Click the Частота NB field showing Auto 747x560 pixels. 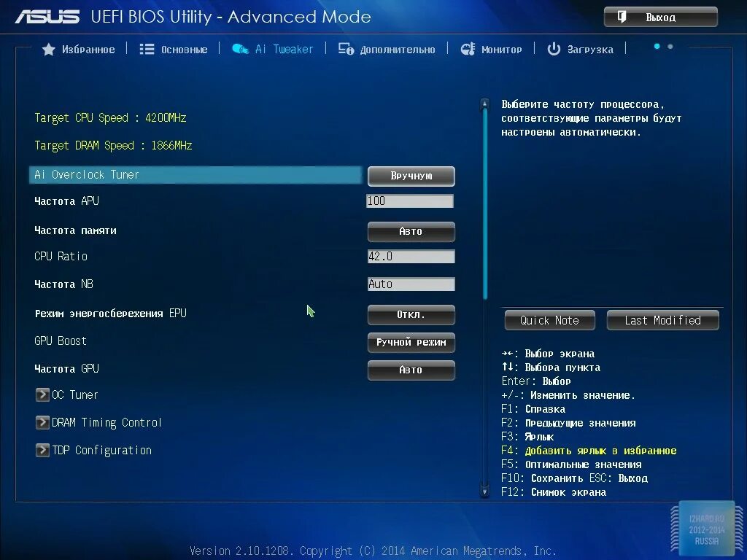tap(411, 284)
